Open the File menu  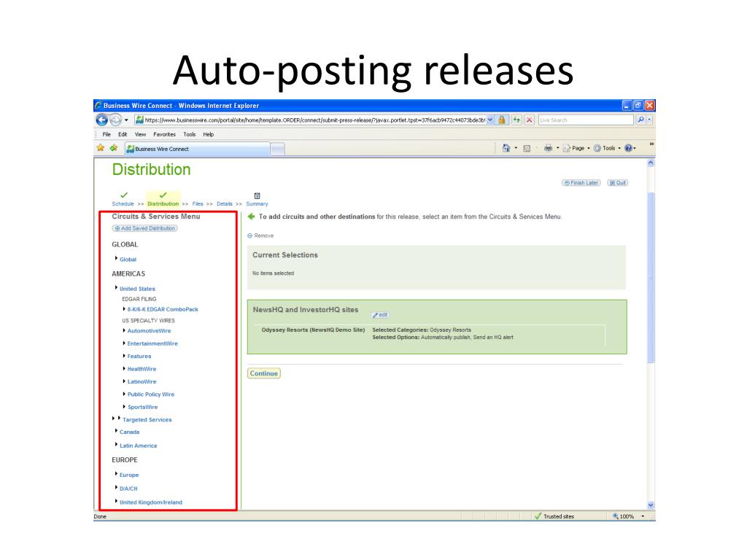tap(107, 134)
